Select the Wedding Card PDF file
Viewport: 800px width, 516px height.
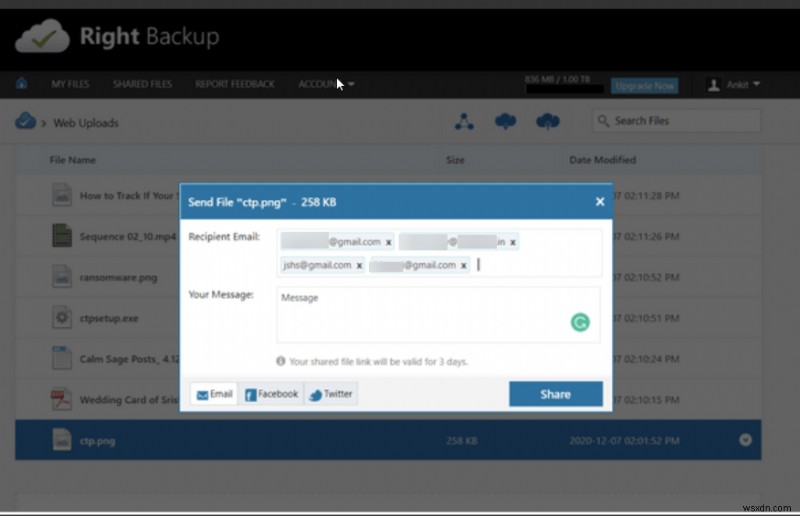click(x=129, y=400)
